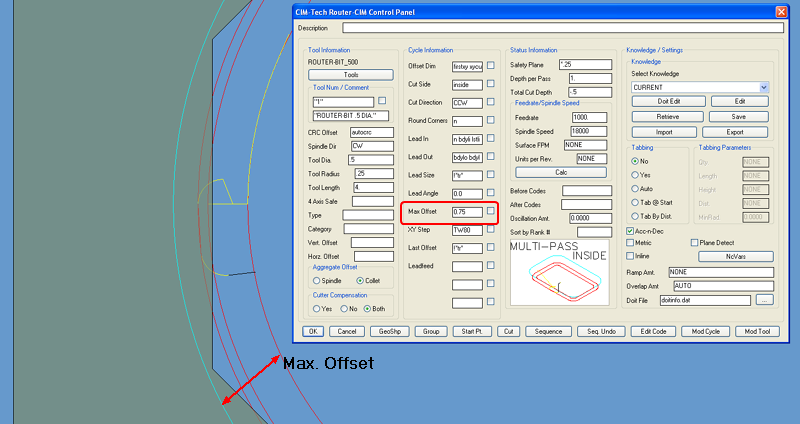Close the Router-CIM Control Panel window
The image size is (800, 424).
(x=781, y=12)
